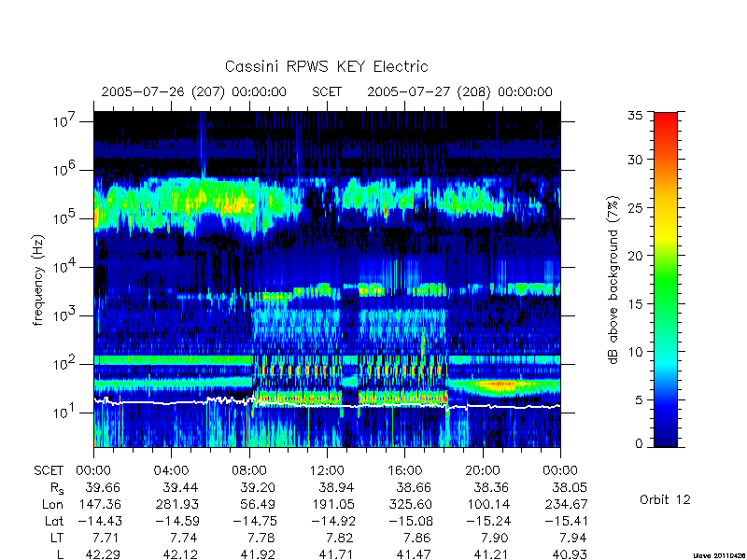
Task: Click the "dB above background (7%)" label
Action: tap(613, 281)
